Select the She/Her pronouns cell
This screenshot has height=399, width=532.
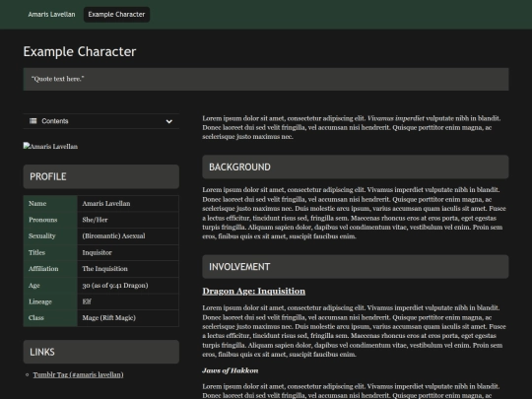coord(128,220)
